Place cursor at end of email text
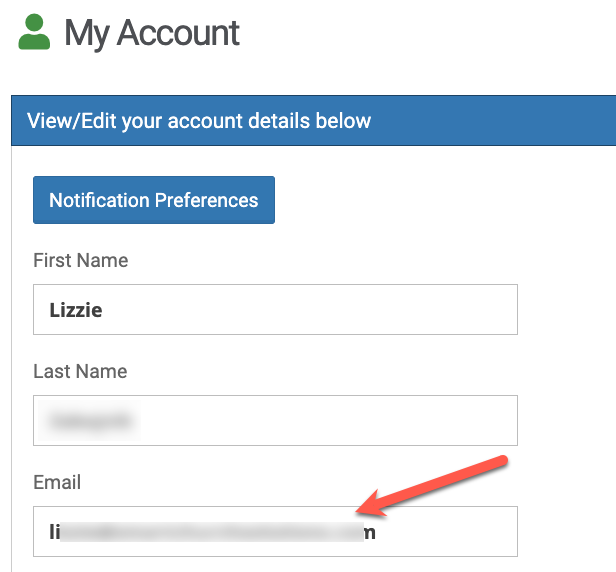This screenshot has height=572, width=616. coord(377,532)
